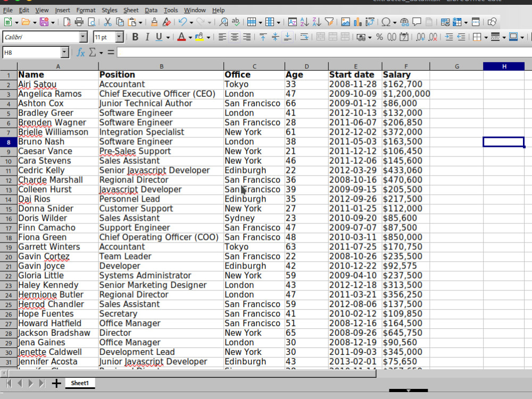The height and width of the screenshot is (399, 532).
Task: Insert or edit Pivot Table icon
Action: (370, 22)
